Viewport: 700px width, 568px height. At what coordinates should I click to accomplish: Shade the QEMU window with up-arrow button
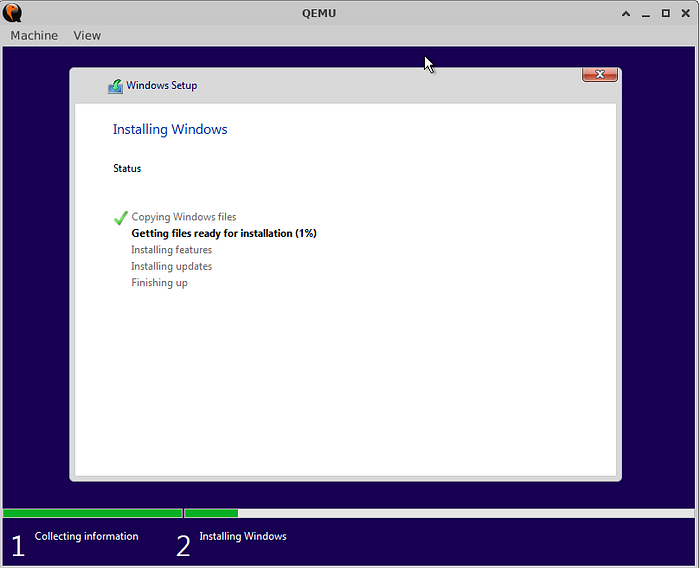coord(626,13)
